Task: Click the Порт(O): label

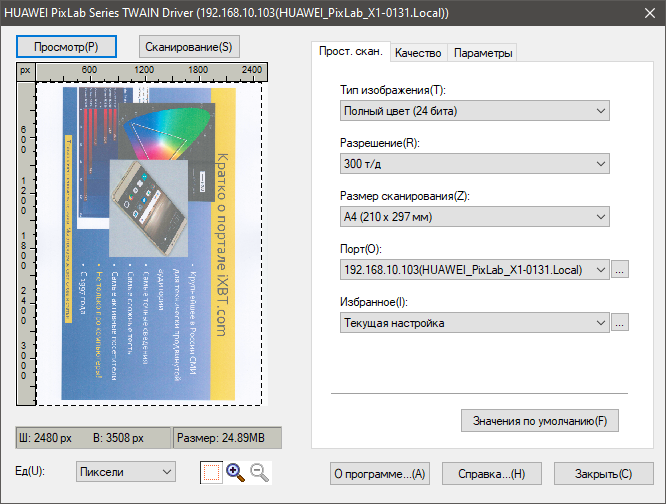Action: pos(361,249)
